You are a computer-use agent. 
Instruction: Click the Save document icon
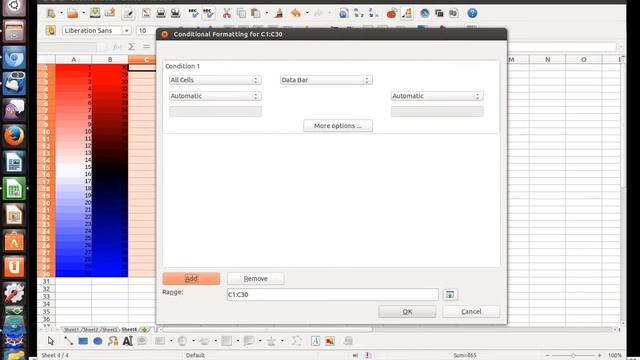point(95,13)
